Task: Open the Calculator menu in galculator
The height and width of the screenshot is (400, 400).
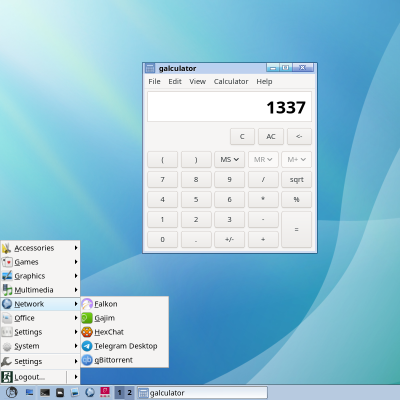Action: point(231,81)
